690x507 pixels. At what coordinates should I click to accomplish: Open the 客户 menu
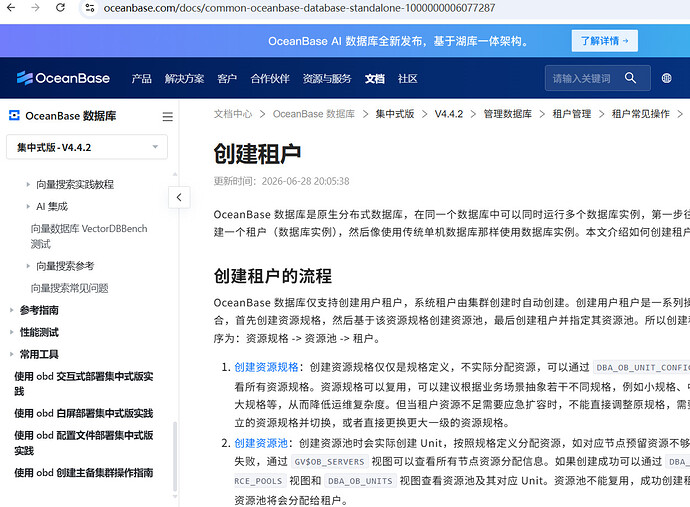click(x=227, y=78)
